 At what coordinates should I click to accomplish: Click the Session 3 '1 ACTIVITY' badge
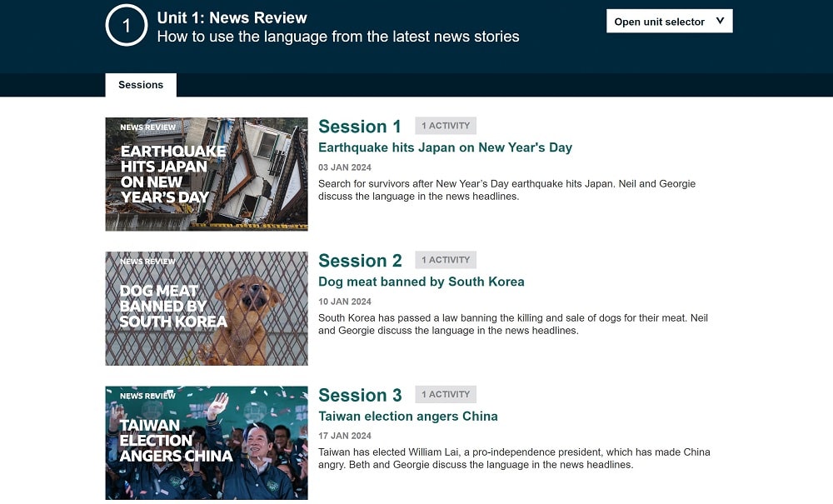(446, 394)
